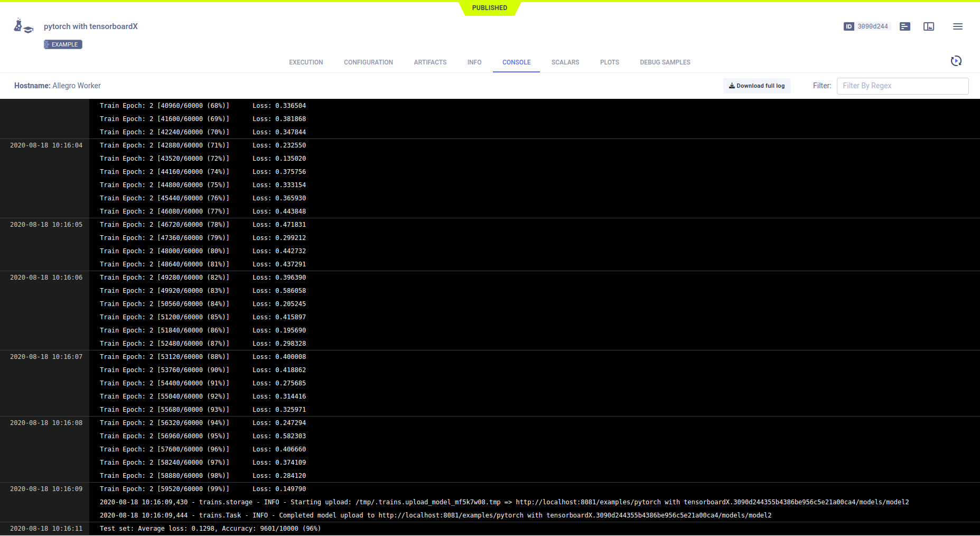The width and height of the screenshot is (980, 536).
Task: Focus the Filter By Regex field
Action: 902,86
